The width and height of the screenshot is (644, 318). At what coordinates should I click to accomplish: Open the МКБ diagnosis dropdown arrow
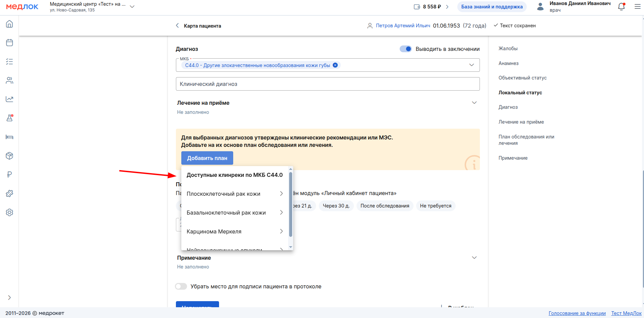(x=471, y=65)
